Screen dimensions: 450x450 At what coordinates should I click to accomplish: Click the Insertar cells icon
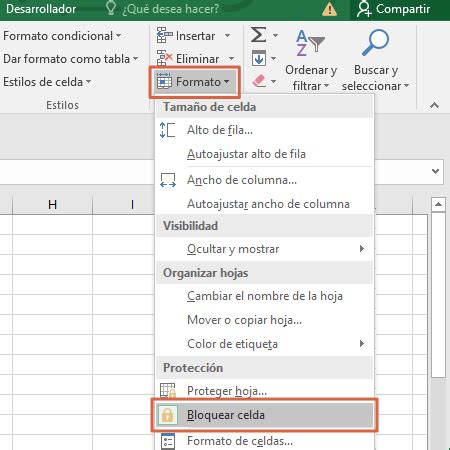[165, 35]
